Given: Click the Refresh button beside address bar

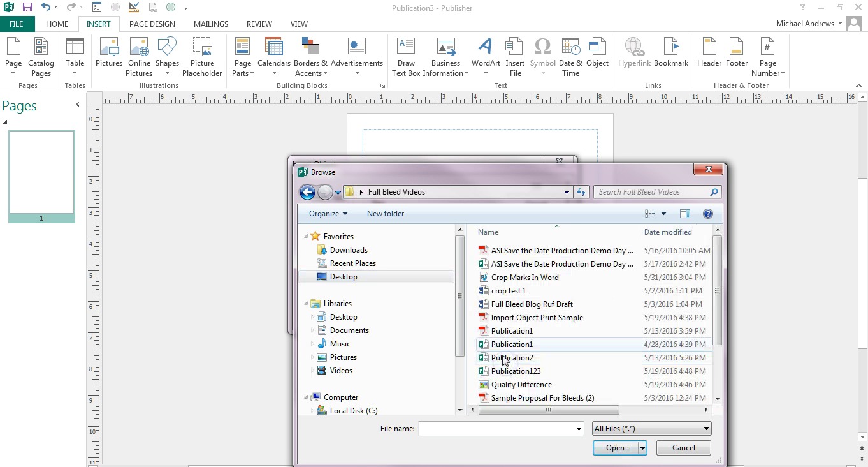Looking at the screenshot, I should pos(581,192).
